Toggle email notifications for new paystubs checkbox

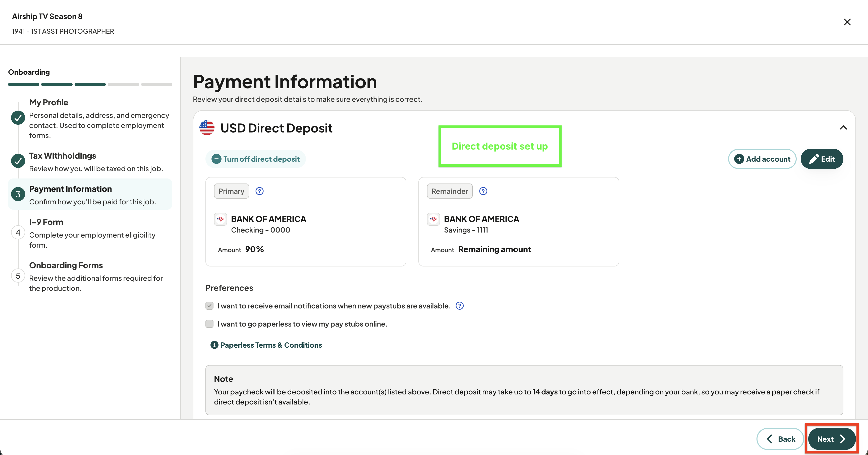tap(209, 306)
